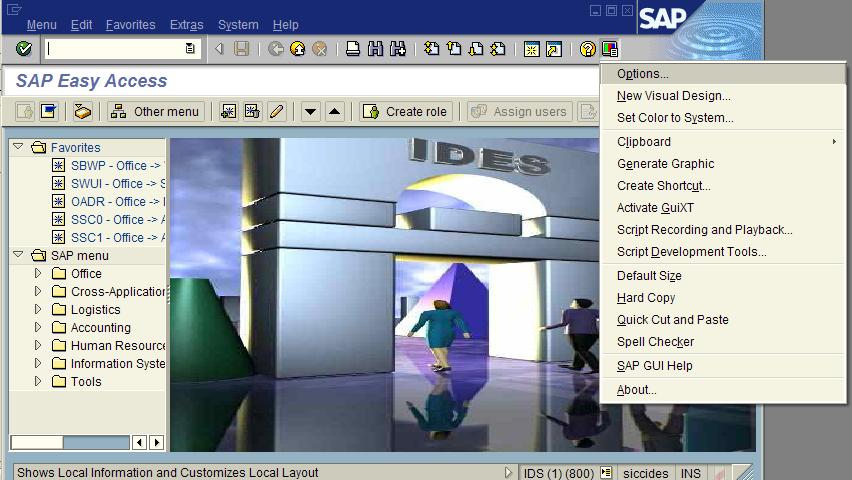Screen dimensions: 852x480
Task: Select Options... from the layout menu
Action: (723, 74)
